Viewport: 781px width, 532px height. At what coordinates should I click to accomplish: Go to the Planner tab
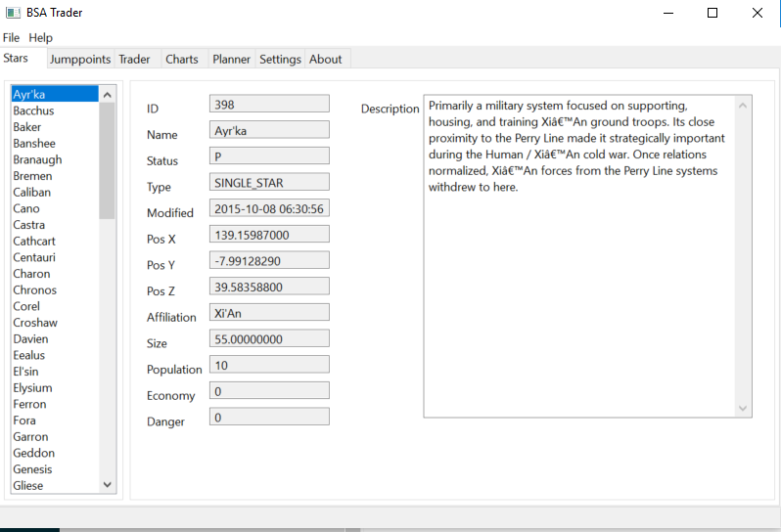tap(232, 60)
